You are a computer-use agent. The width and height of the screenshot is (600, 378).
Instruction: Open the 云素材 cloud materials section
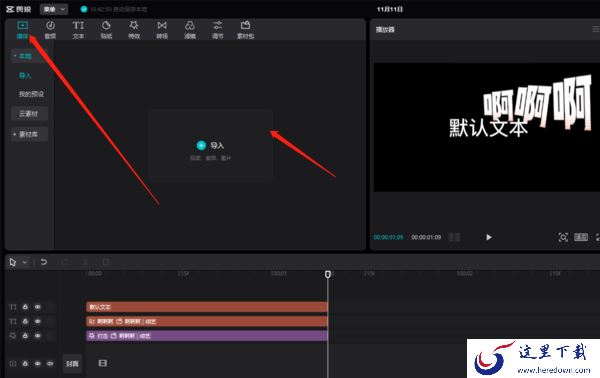tap(29, 114)
